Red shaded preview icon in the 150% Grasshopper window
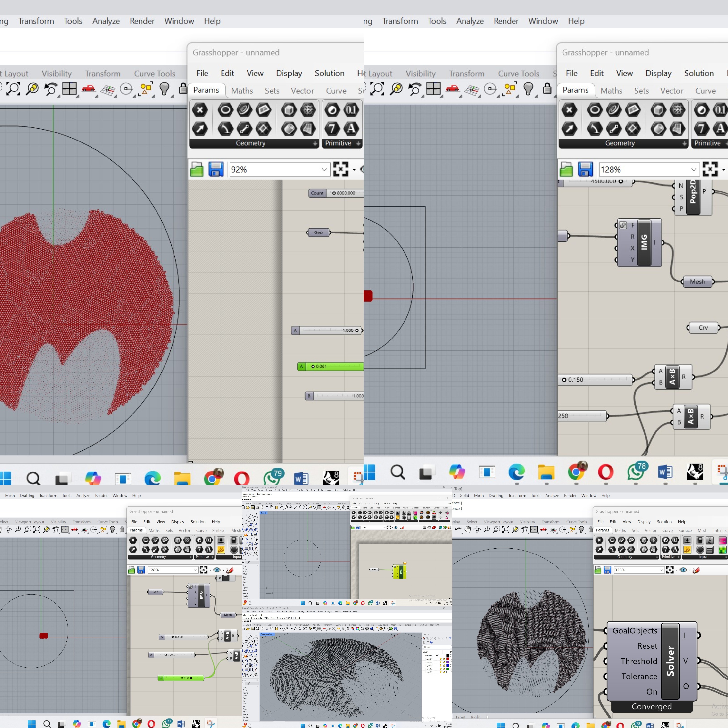 point(434,528)
